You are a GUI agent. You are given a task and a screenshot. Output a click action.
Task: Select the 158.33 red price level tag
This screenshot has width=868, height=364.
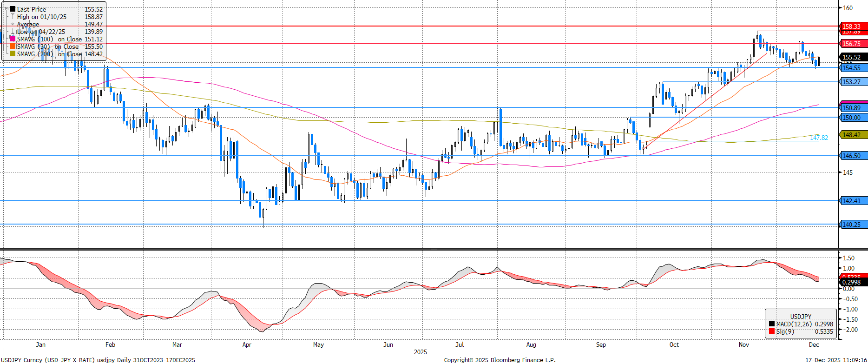click(852, 26)
